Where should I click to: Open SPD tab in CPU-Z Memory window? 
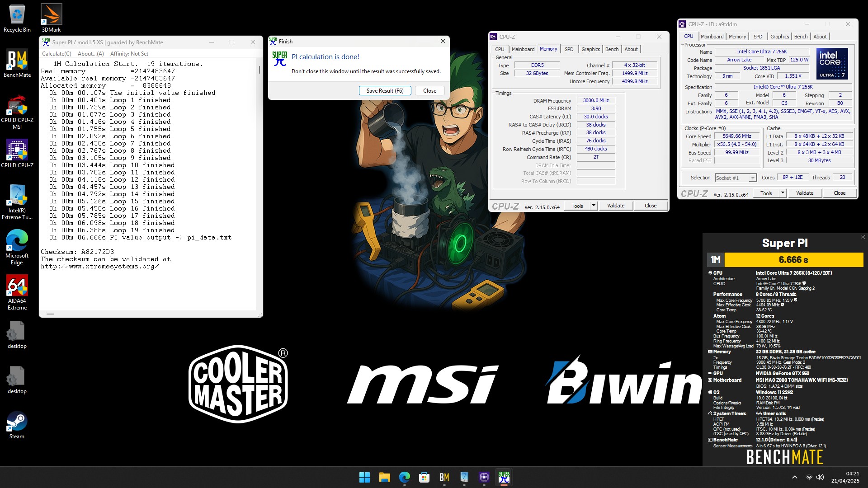coord(569,49)
